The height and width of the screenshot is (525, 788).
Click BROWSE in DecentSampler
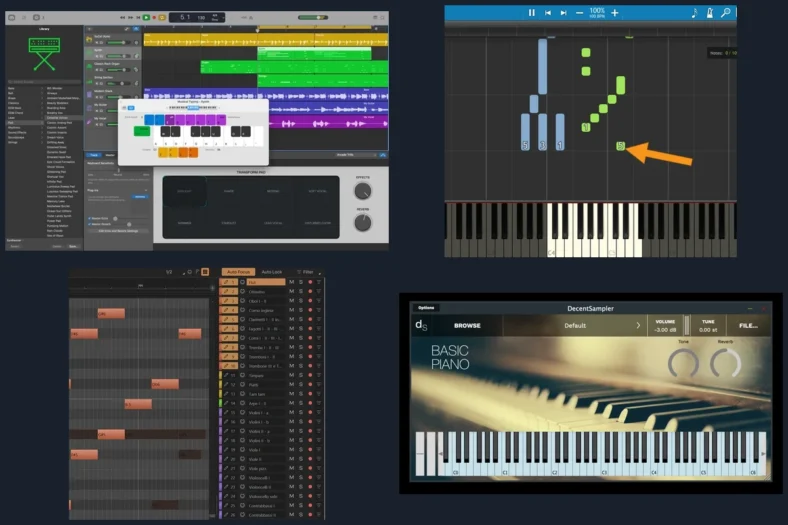coord(467,326)
